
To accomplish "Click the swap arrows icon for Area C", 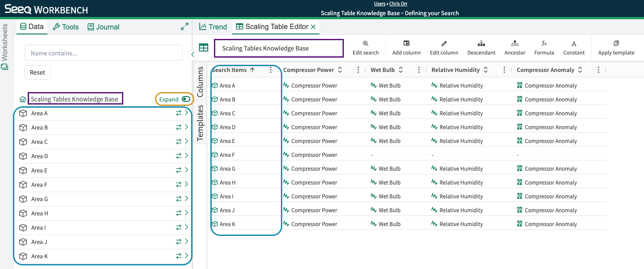I will [x=179, y=142].
